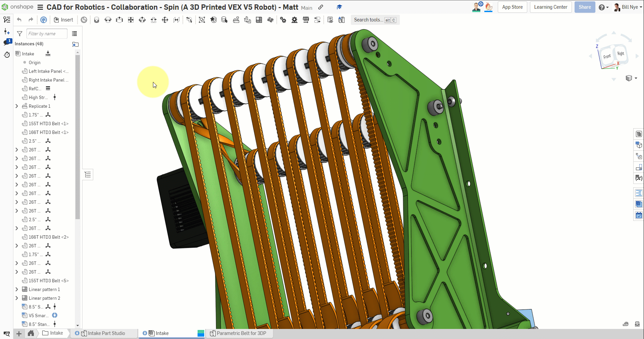Click the Share button
The image size is (644, 339).
tap(585, 7)
